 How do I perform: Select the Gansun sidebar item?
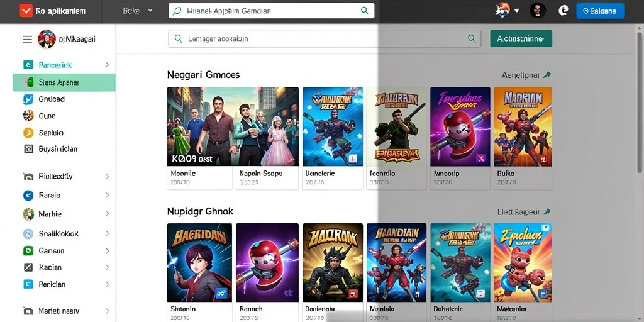(64, 250)
